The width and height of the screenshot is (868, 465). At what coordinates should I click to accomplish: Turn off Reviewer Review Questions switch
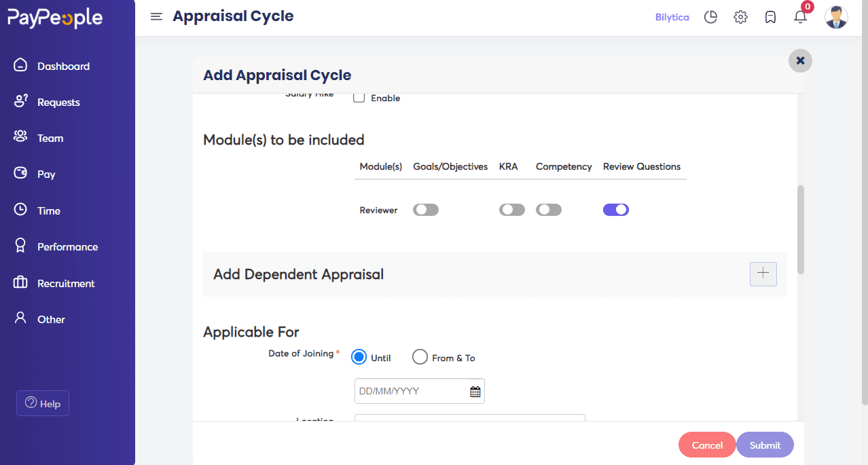[x=616, y=210]
